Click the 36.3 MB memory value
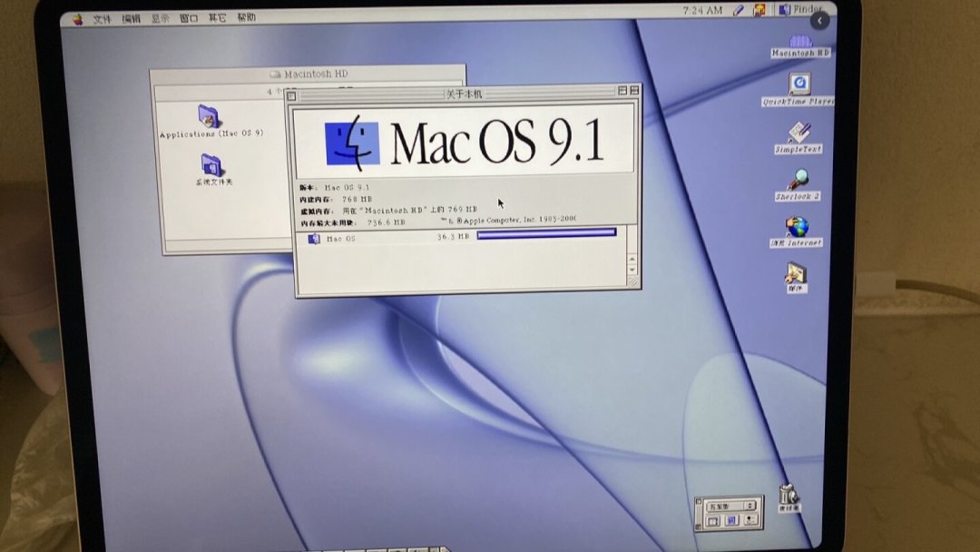This screenshot has width=980, height=552. pos(453,236)
